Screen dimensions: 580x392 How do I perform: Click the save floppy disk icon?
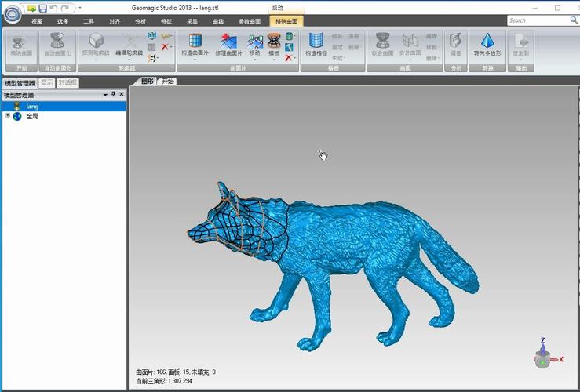pyautogui.click(x=42, y=8)
